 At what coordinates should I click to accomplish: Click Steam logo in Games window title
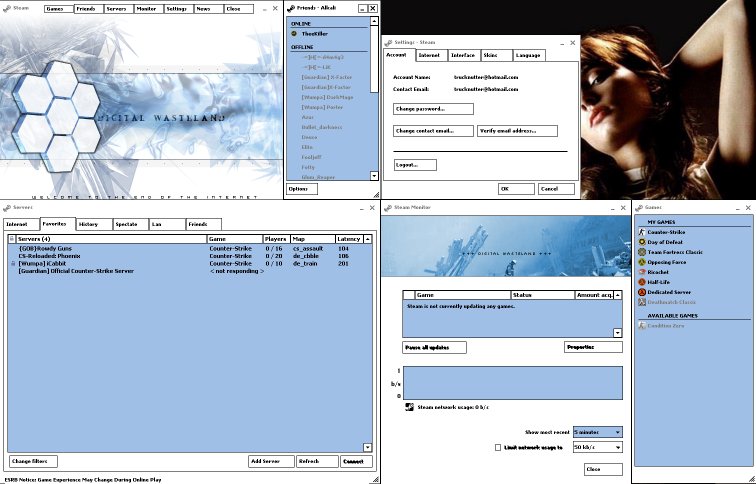click(x=639, y=208)
